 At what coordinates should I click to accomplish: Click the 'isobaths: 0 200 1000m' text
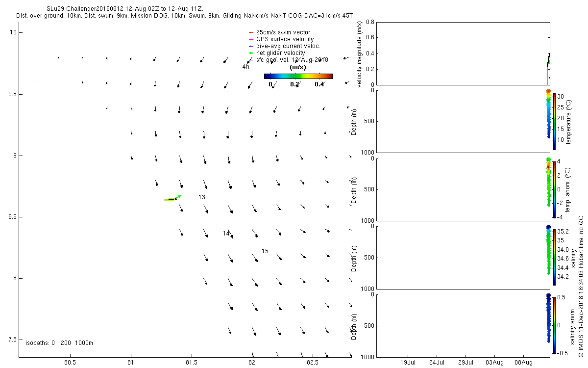59,342
